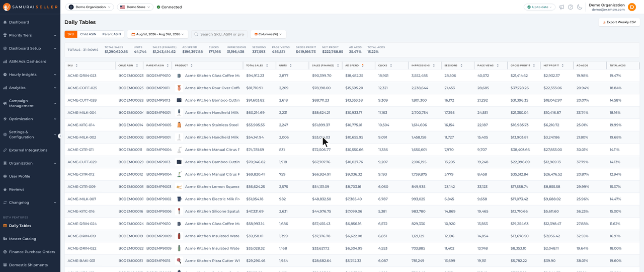Sort by the Sales (Finance) column
Screen dimensions: 644x272
point(338,65)
